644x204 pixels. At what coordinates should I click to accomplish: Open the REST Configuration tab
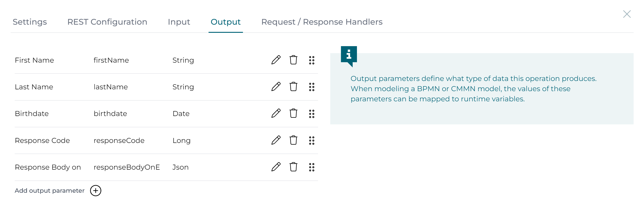(x=107, y=22)
